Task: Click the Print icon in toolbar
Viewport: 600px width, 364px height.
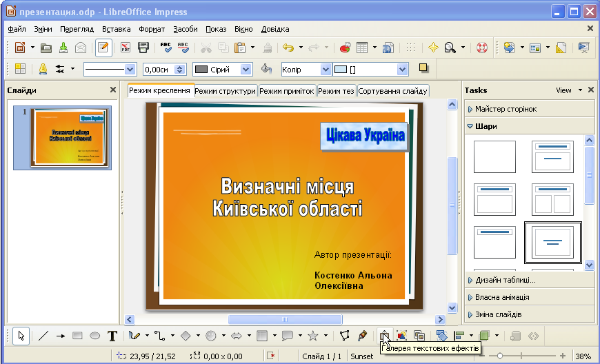Action: coord(143,48)
